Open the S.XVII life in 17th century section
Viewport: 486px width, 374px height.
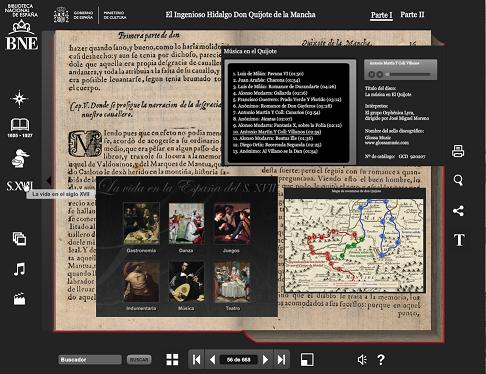click(x=19, y=186)
